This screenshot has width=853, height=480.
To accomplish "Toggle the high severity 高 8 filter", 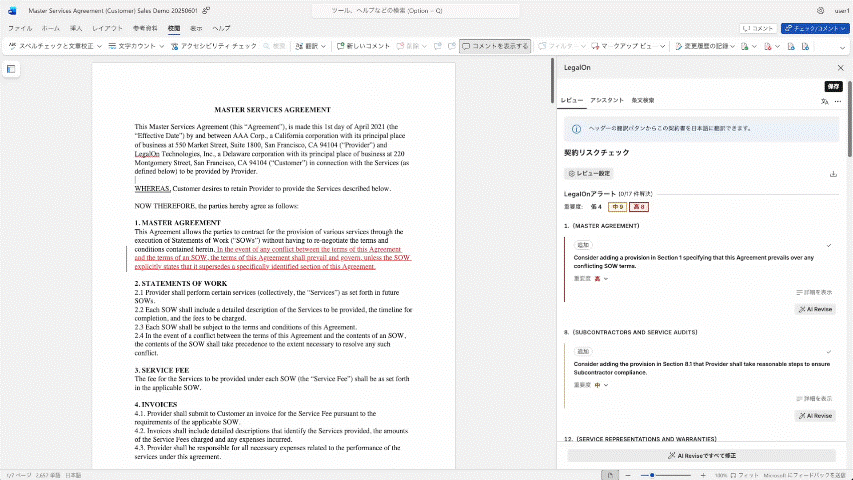I will pos(639,207).
